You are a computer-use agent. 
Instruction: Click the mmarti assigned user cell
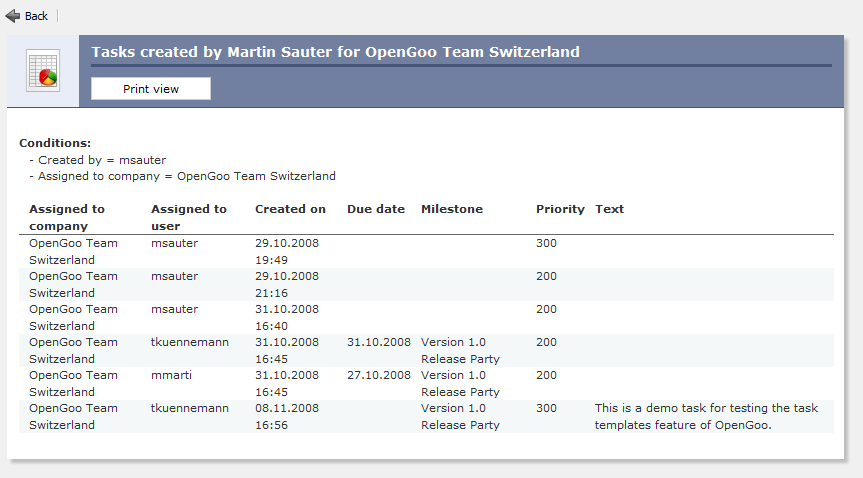click(171, 375)
